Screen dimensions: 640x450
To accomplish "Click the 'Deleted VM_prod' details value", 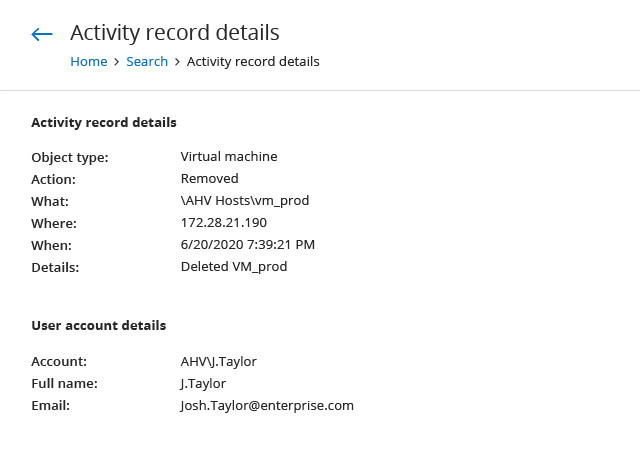I will pos(234,267).
